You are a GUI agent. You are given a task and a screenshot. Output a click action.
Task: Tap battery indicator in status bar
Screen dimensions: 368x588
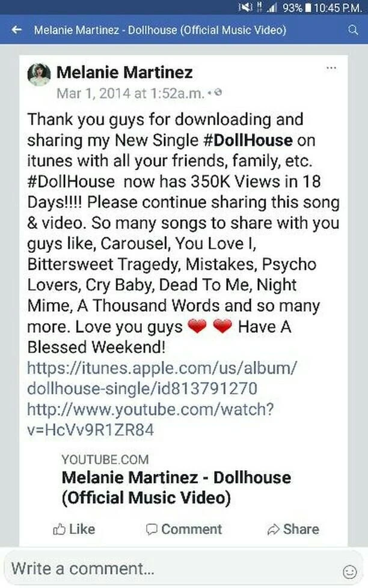[308, 7]
